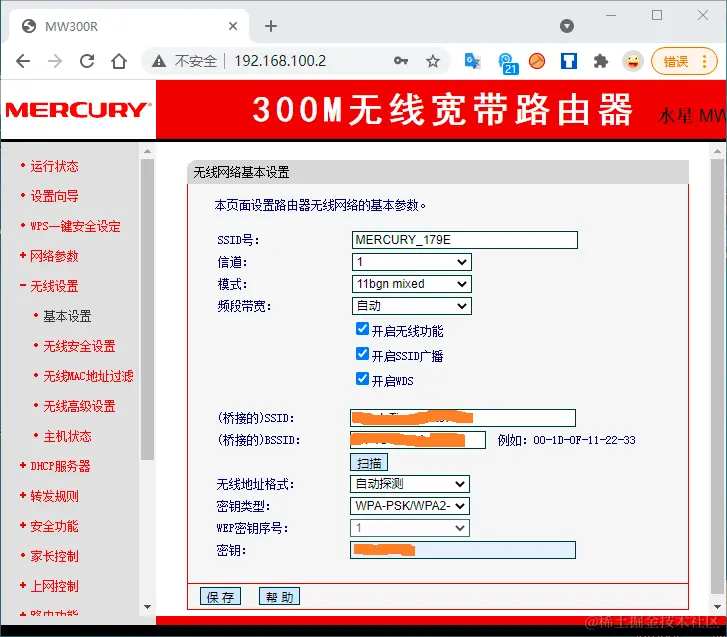This screenshot has width=727, height=637.
Task: Open the browser home page icon
Action: 119,61
